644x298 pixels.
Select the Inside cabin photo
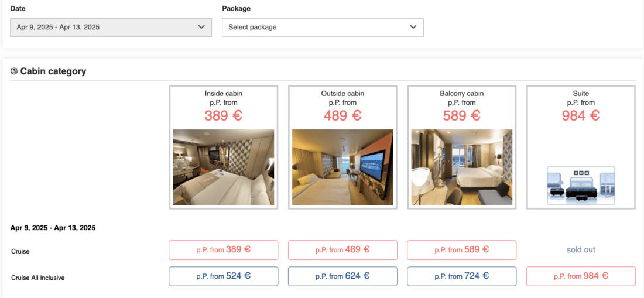click(224, 167)
